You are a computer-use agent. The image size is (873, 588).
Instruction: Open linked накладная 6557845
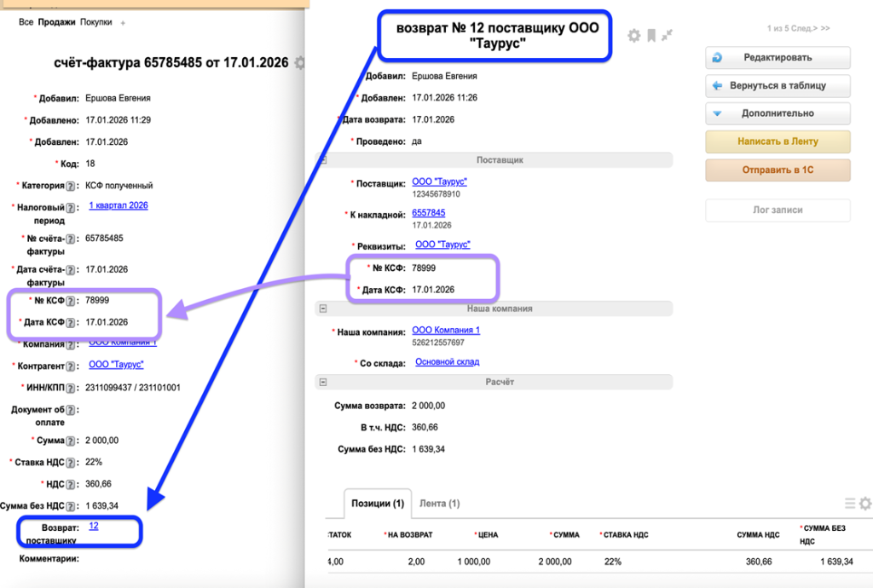(x=428, y=213)
